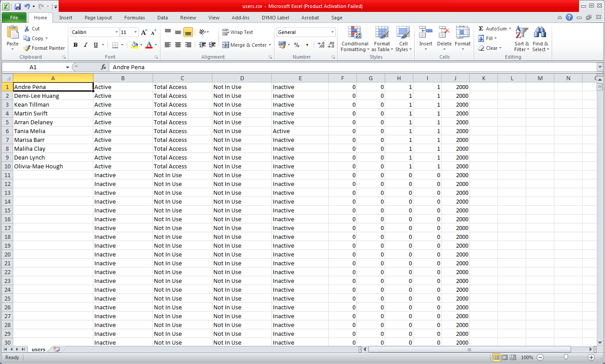The height and width of the screenshot is (364, 605).
Task: Switch to the Page Layout tab
Action: coord(98,18)
